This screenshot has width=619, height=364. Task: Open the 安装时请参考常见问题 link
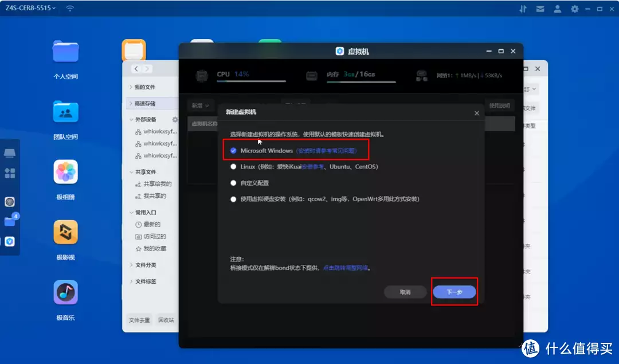click(327, 151)
